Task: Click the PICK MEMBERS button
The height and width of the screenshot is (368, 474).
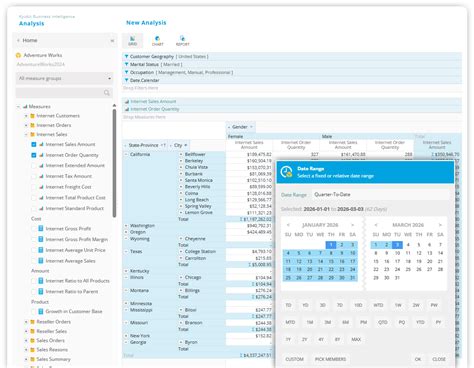Action: [330, 359]
